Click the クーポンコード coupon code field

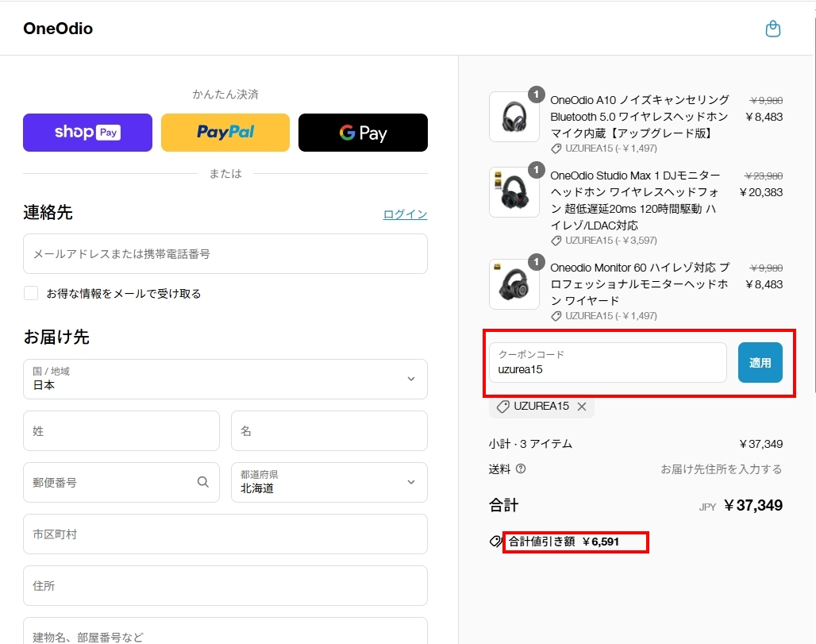(x=608, y=362)
